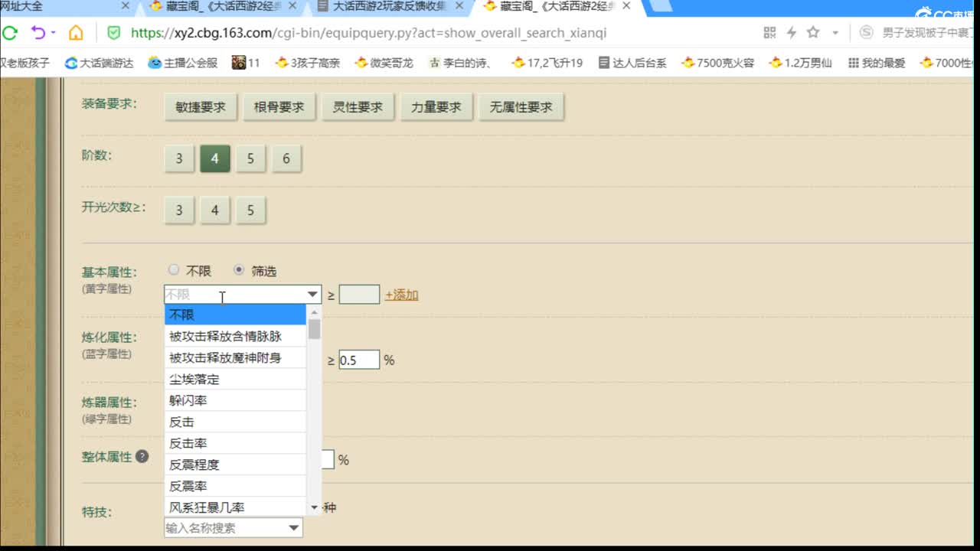
Task: Pick 反震率 from the list
Action: 236,486
